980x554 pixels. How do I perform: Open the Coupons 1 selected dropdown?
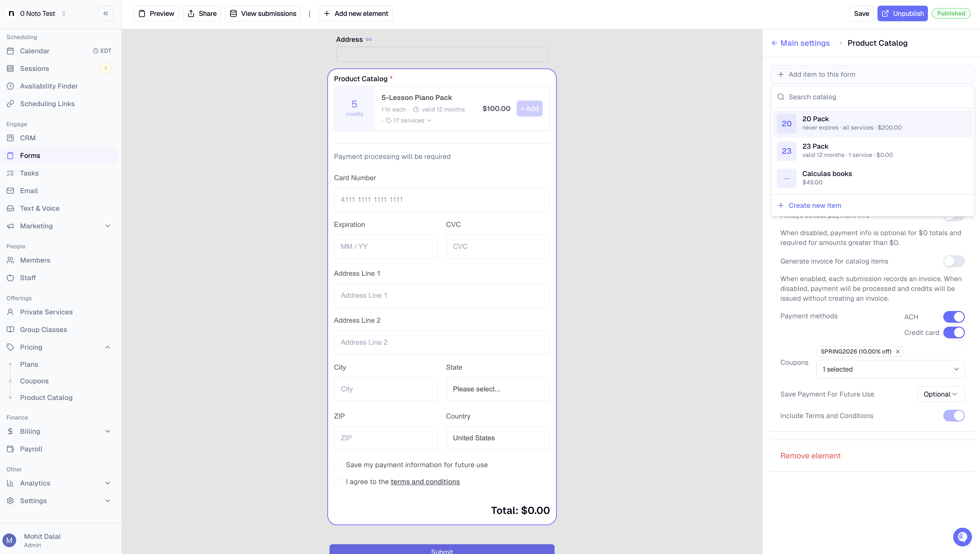(x=890, y=369)
